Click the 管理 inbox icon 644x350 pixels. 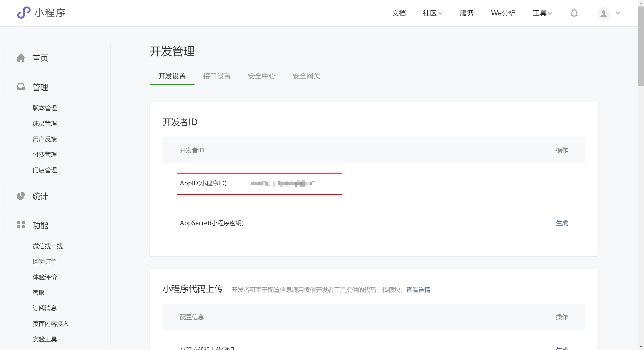[21, 87]
